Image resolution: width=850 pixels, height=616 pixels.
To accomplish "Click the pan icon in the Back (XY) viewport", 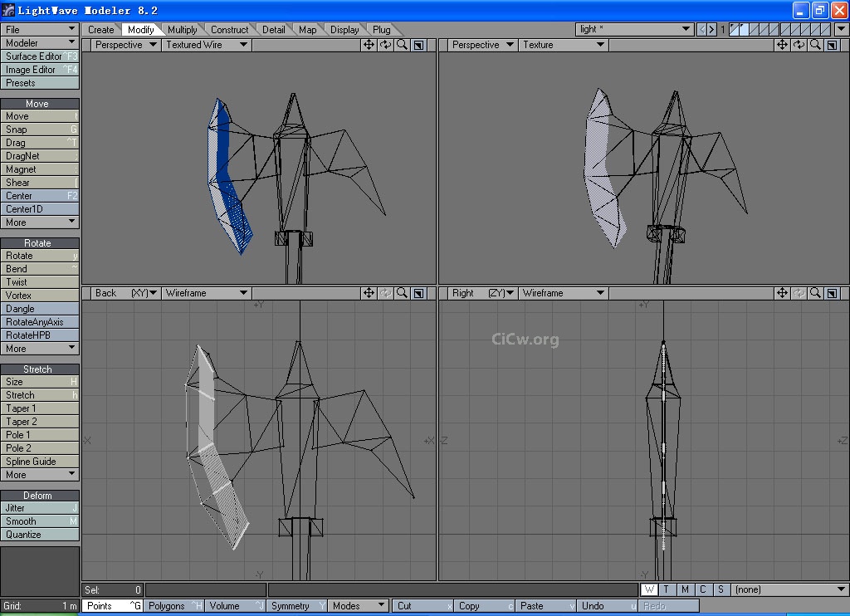I will tap(369, 293).
